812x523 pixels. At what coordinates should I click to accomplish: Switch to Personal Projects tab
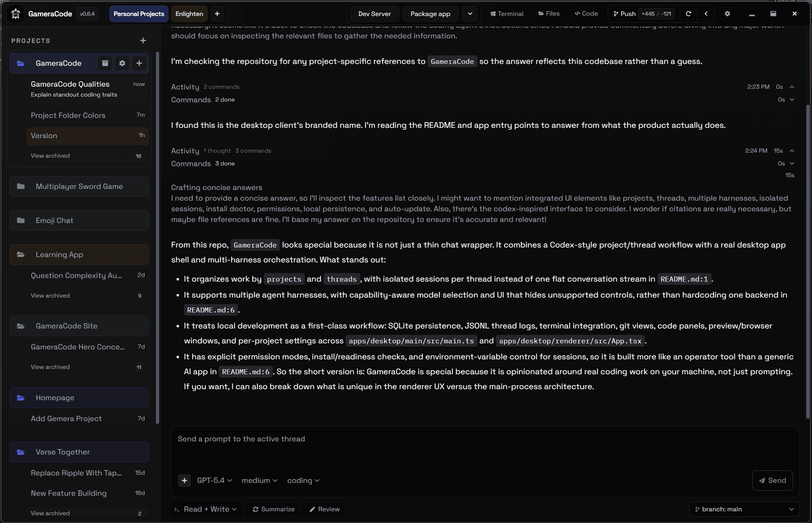tap(139, 14)
